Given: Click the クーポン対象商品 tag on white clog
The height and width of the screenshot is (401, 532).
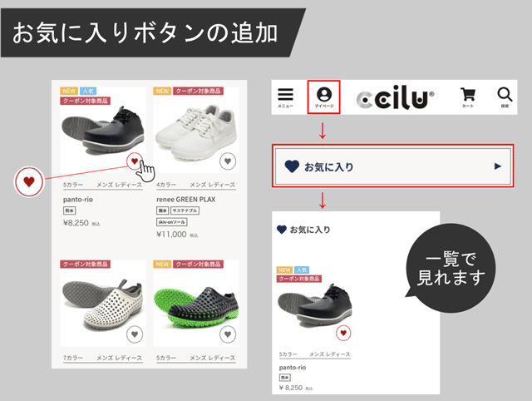Looking at the screenshot, I should [85, 265].
